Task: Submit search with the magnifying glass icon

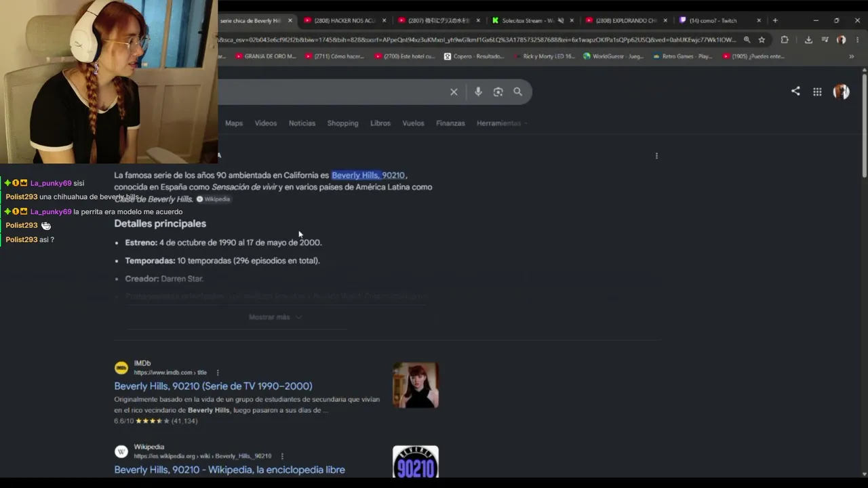Action: coord(518,92)
